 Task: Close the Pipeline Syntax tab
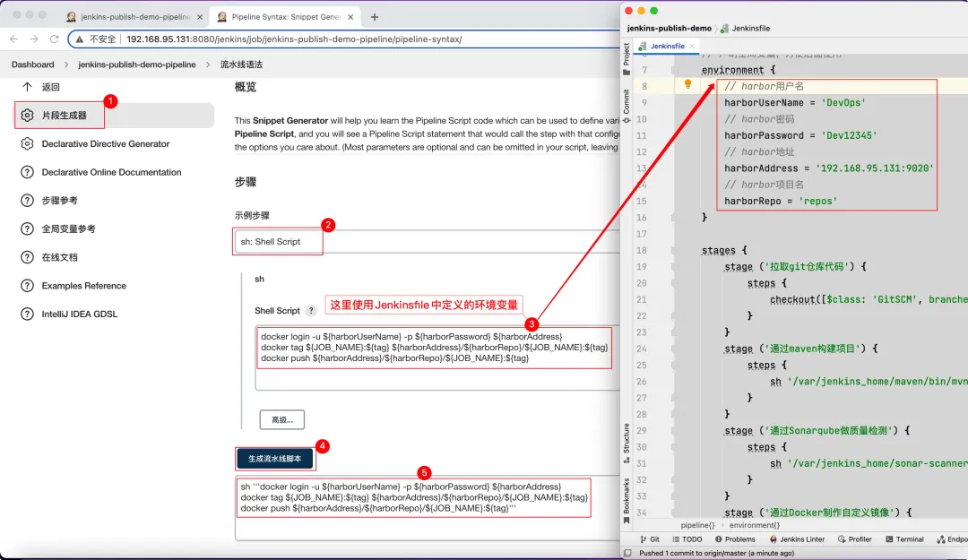[350, 17]
